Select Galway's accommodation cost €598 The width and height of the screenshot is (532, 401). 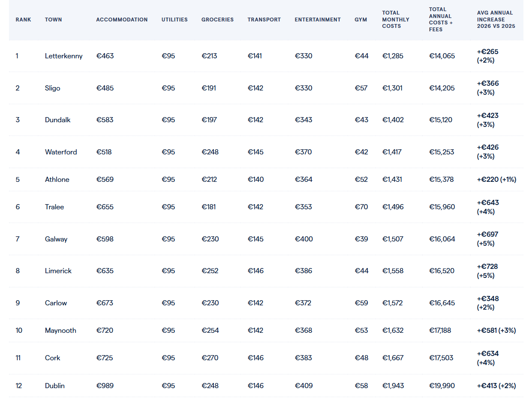(x=105, y=239)
